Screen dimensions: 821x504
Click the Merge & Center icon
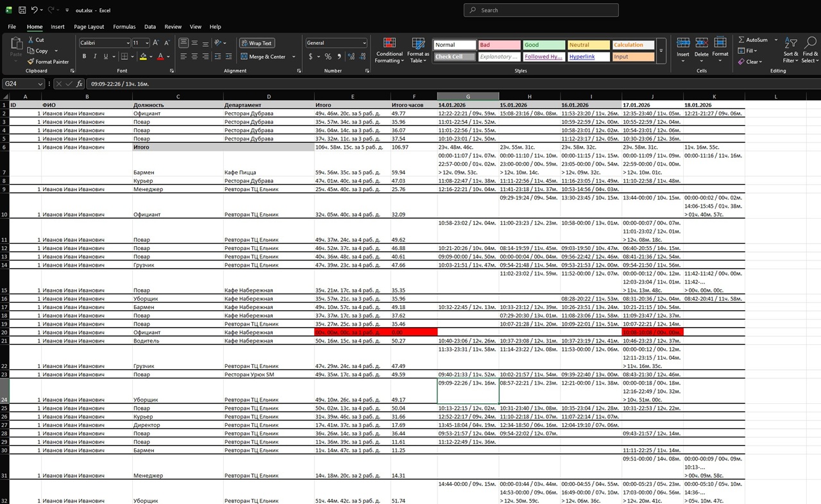(x=243, y=56)
